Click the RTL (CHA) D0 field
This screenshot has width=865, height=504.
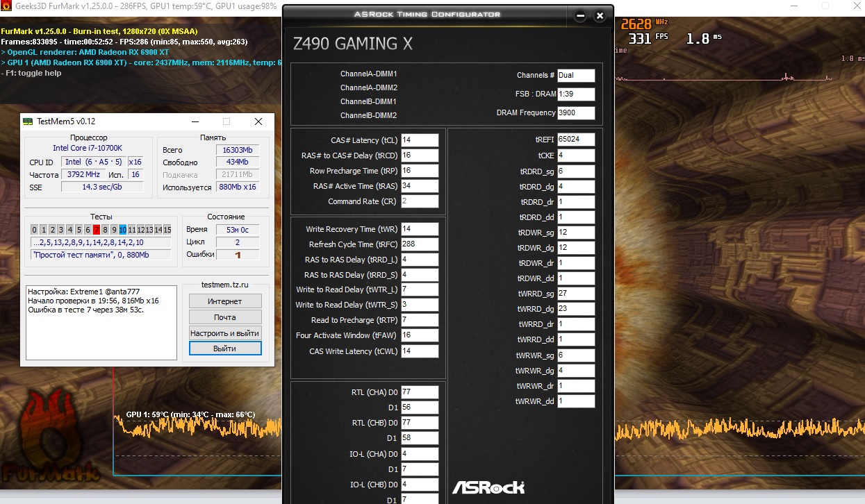pos(420,392)
